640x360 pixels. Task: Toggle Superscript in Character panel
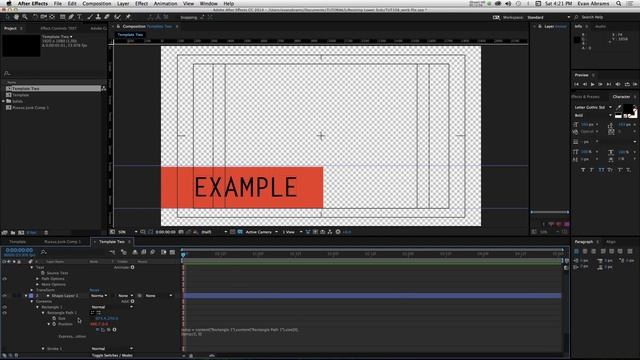[620, 170]
